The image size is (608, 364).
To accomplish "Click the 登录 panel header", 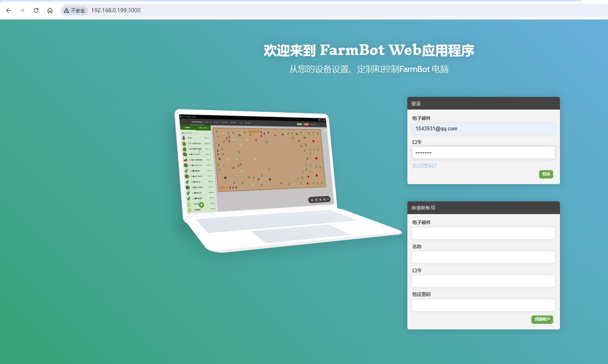I will click(483, 103).
